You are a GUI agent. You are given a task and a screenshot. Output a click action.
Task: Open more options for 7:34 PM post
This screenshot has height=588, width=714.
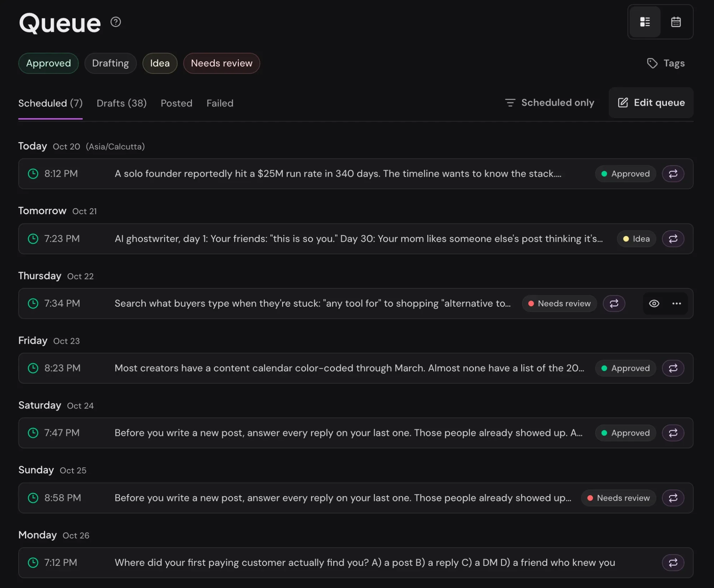[677, 303]
